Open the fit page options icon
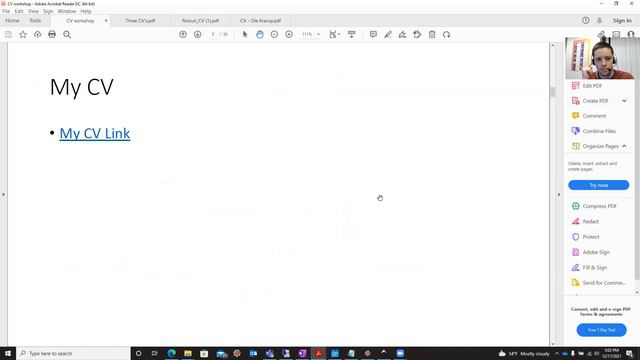The image size is (640, 360). pyautogui.click(x=334, y=35)
